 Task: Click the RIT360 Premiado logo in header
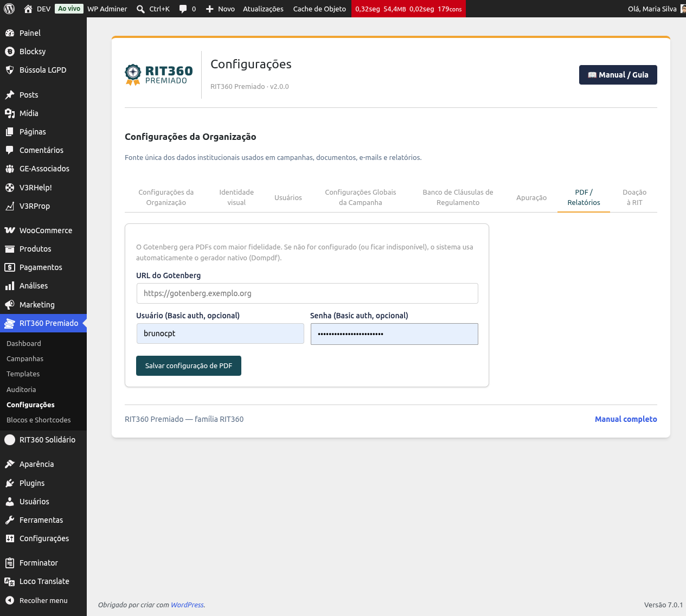coord(159,75)
